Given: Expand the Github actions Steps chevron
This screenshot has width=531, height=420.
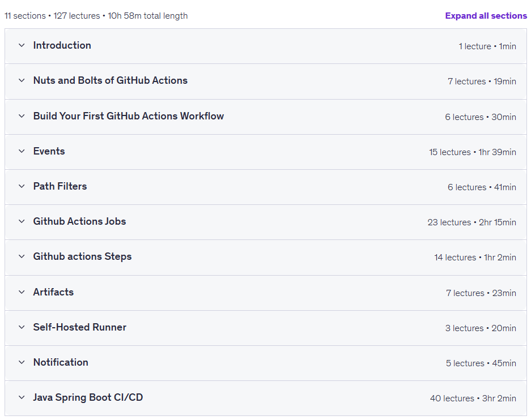Looking at the screenshot, I should 22,256.
